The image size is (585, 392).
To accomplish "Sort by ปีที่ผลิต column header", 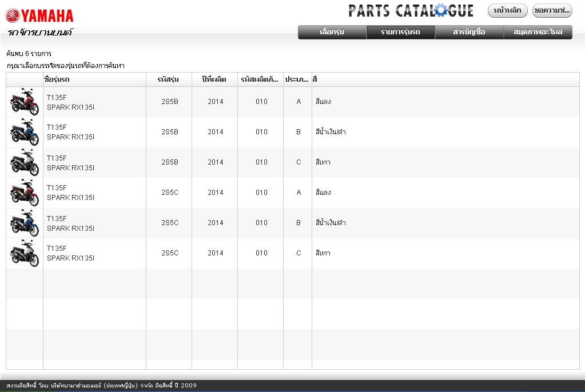I will pyautogui.click(x=214, y=79).
